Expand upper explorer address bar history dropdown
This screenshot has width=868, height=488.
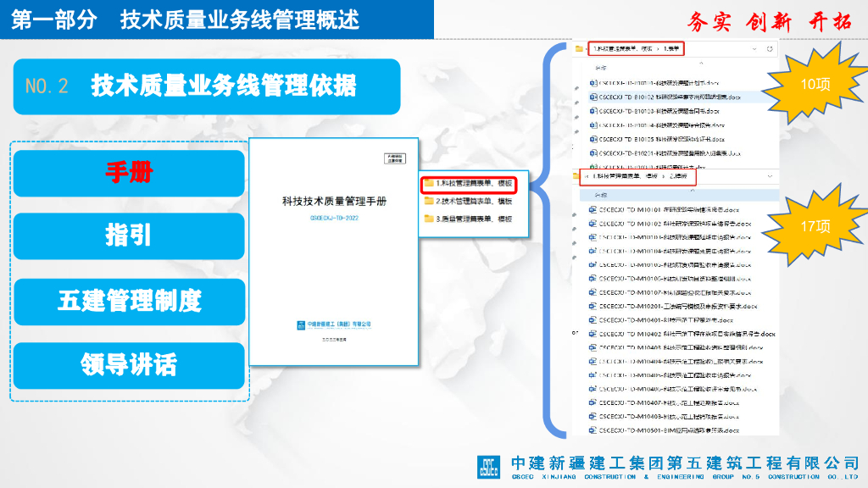pos(754,48)
